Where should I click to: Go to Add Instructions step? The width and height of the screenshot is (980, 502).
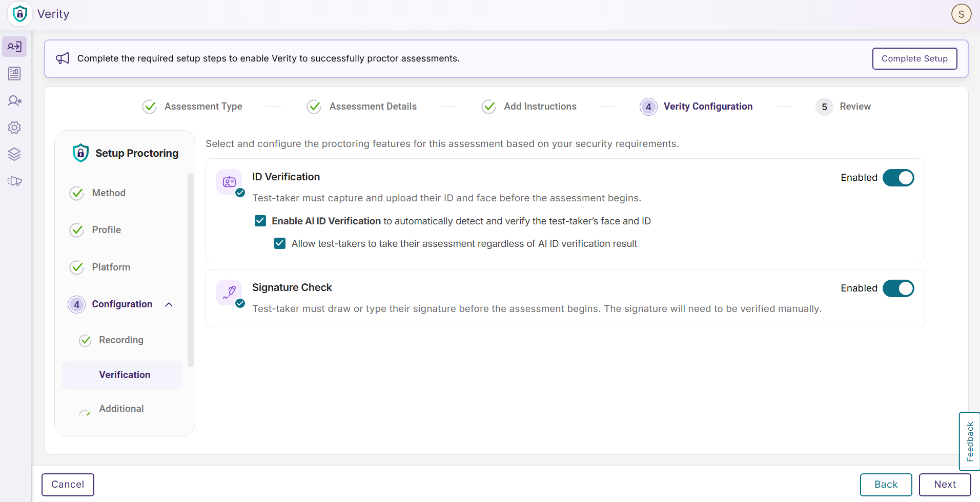[x=540, y=107]
